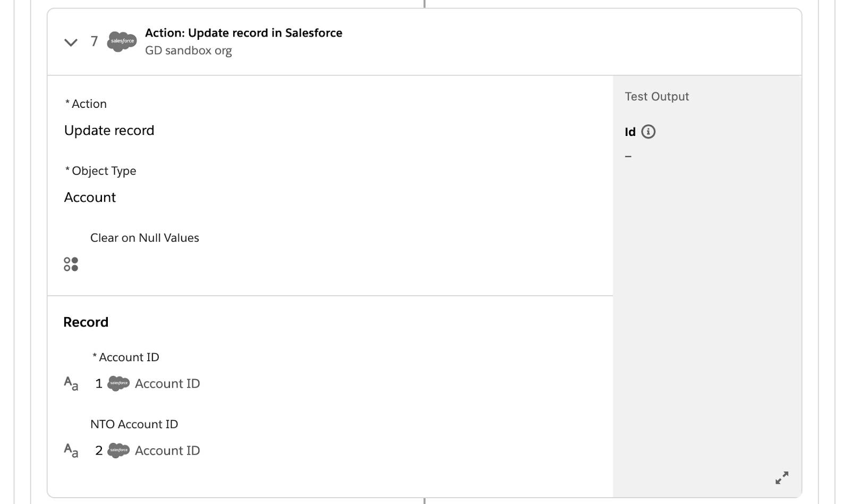Click the Id output dash value
This screenshot has width=850, height=504.
pos(628,156)
